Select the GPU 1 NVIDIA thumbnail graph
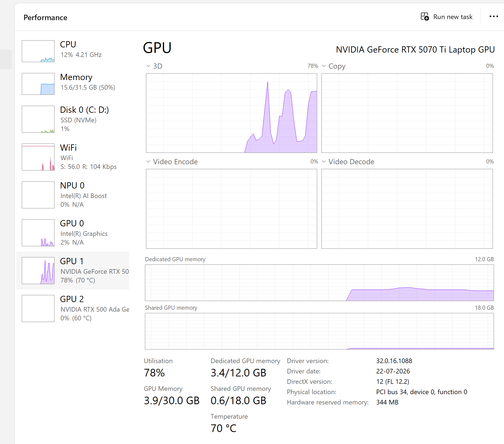This screenshot has height=444, width=504. [x=38, y=270]
